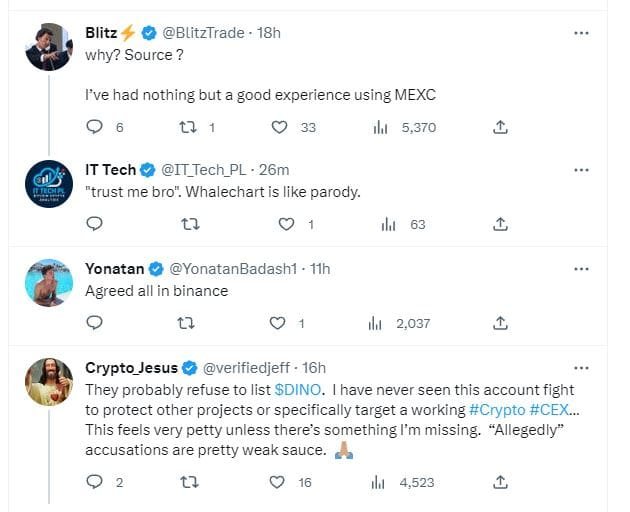This screenshot has width=630, height=512.
Task: Like IT Tech's Whalechart tweet
Action: point(286,224)
